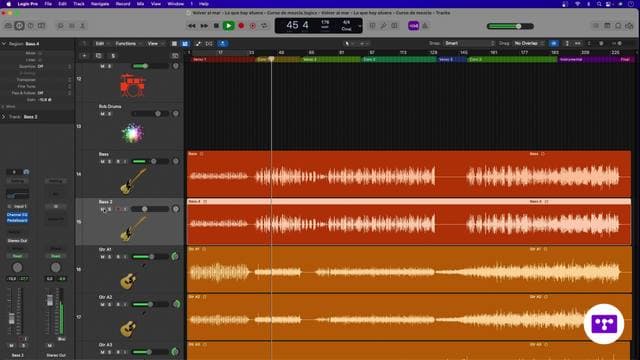Mute the Gtr A1 track
This screenshot has width=640, height=360.
(102, 257)
